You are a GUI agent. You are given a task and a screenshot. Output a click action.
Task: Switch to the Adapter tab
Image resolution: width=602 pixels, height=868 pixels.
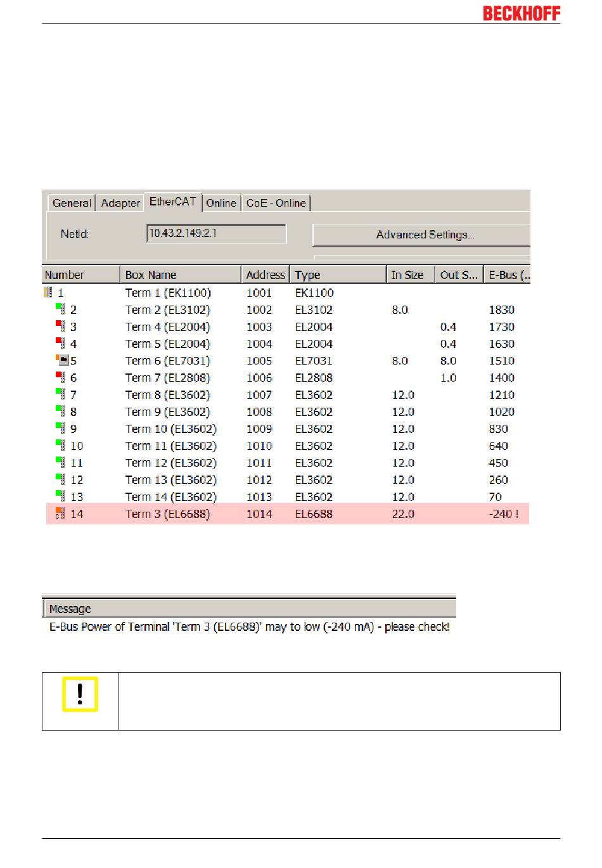pyautogui.click(x=120, y=203)
